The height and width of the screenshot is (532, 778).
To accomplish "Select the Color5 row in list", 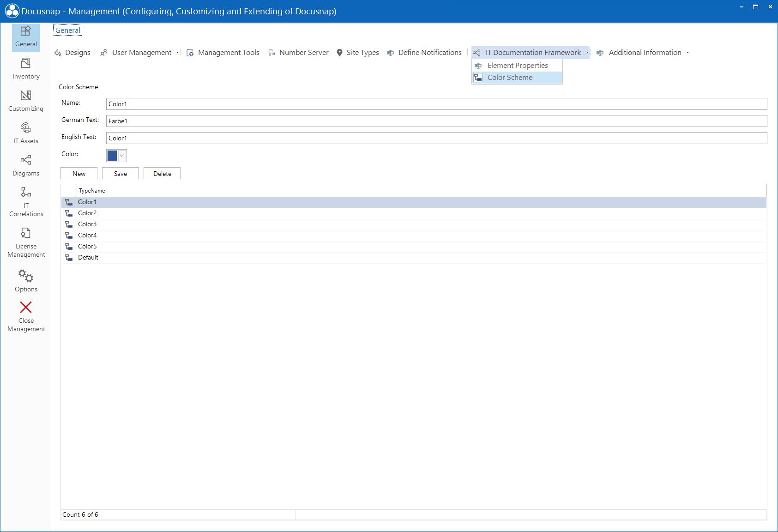I will click(414, 247).
